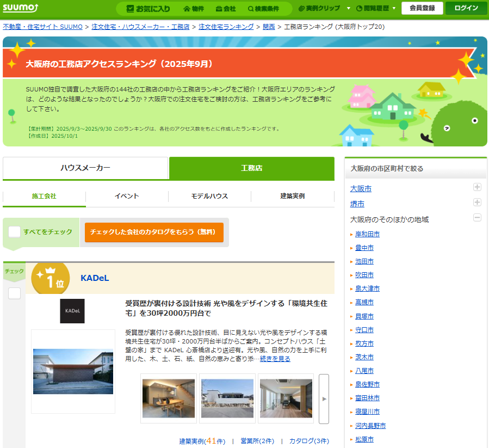Image resolution: width=489 pixels, height=448 pixels.
Task: Open 閲覧履歴 history dropdown
Action: pyautogui.click(x=376, y=9)
